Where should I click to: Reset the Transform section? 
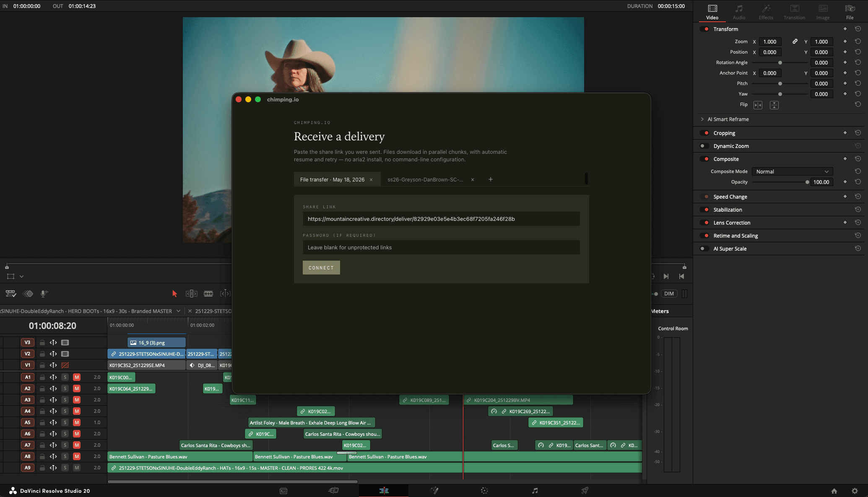point(858,29)
